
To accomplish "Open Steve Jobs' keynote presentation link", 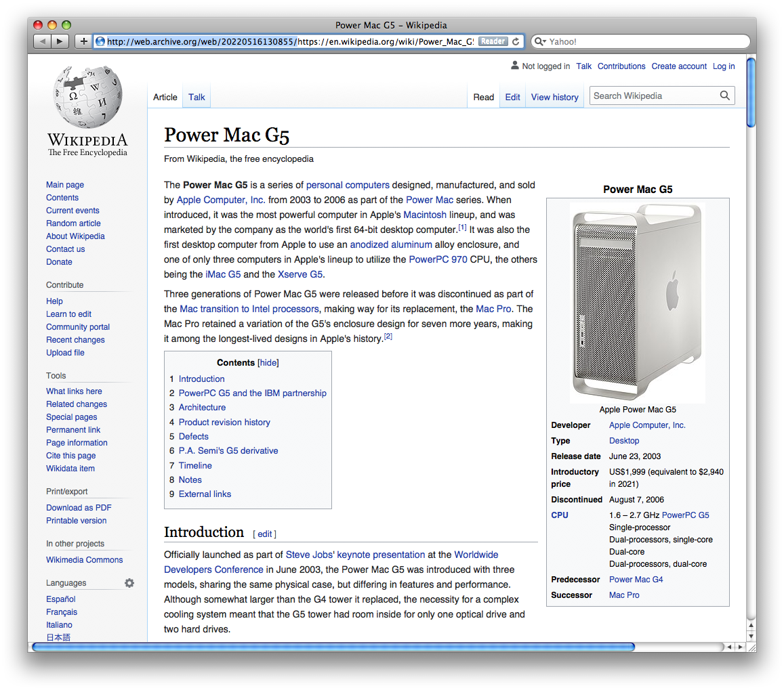I will click(355, 555).
